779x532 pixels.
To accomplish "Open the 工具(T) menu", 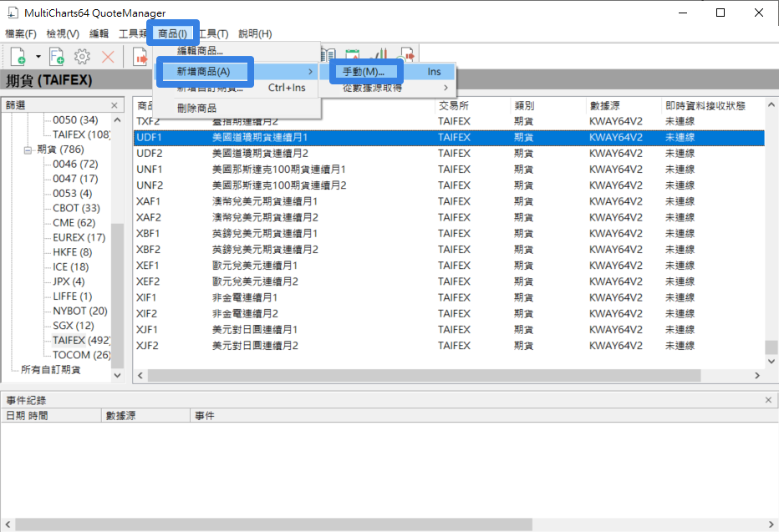I will click(x=213, y=33).
